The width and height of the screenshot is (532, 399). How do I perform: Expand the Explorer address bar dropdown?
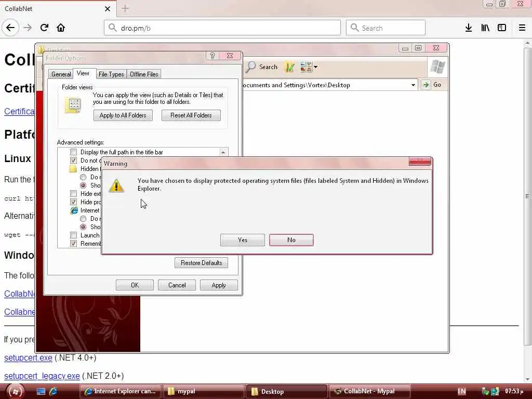point(413,85)
